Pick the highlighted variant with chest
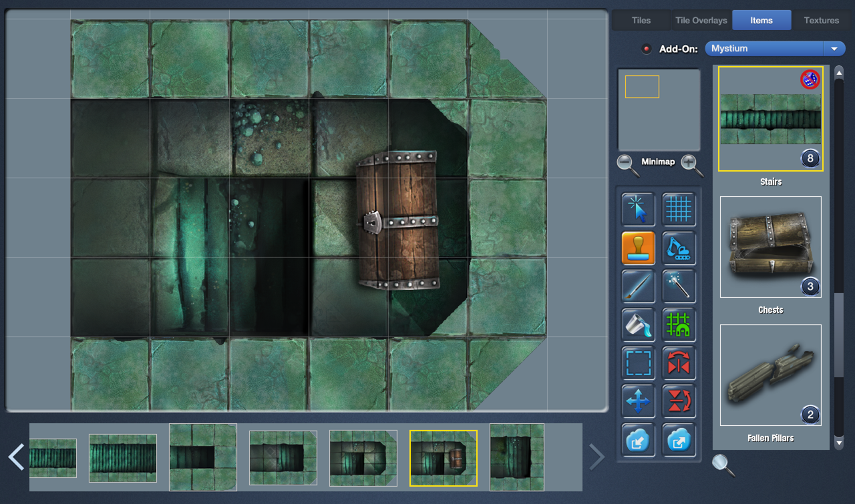This screenshot has height=504, width=855. 444,458
